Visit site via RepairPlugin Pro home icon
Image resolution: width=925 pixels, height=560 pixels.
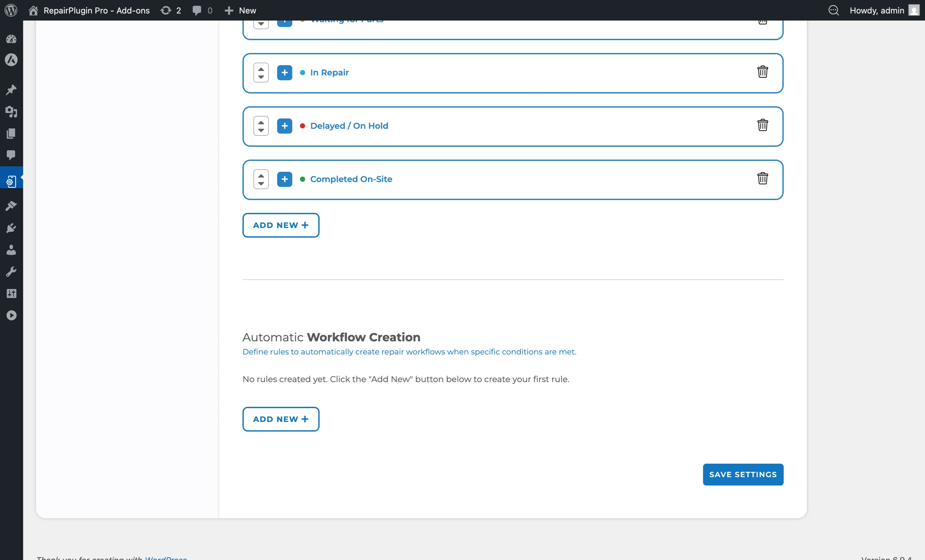tap(33, 10)
